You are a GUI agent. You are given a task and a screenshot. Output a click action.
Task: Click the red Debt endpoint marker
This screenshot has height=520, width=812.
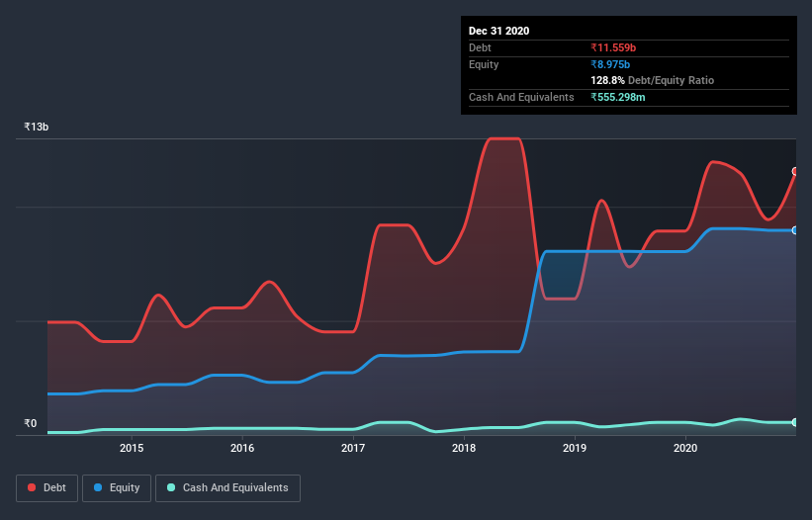coord(795,171)
